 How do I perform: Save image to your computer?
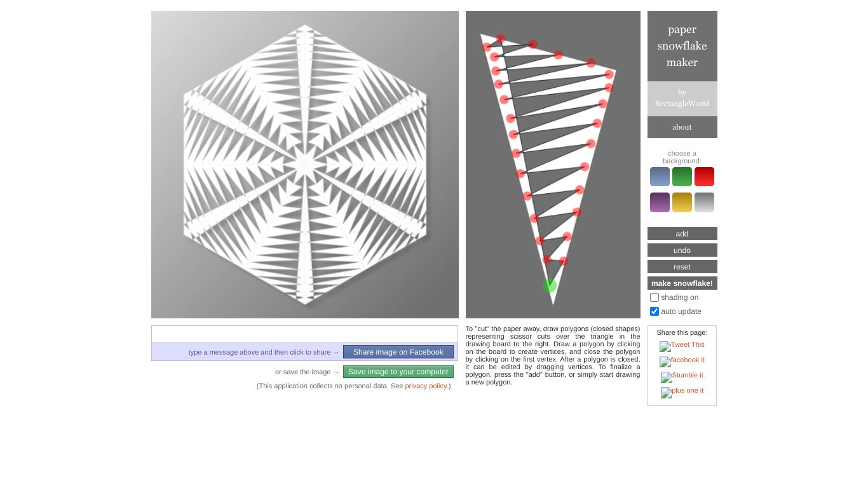click(x=398, y=372)
